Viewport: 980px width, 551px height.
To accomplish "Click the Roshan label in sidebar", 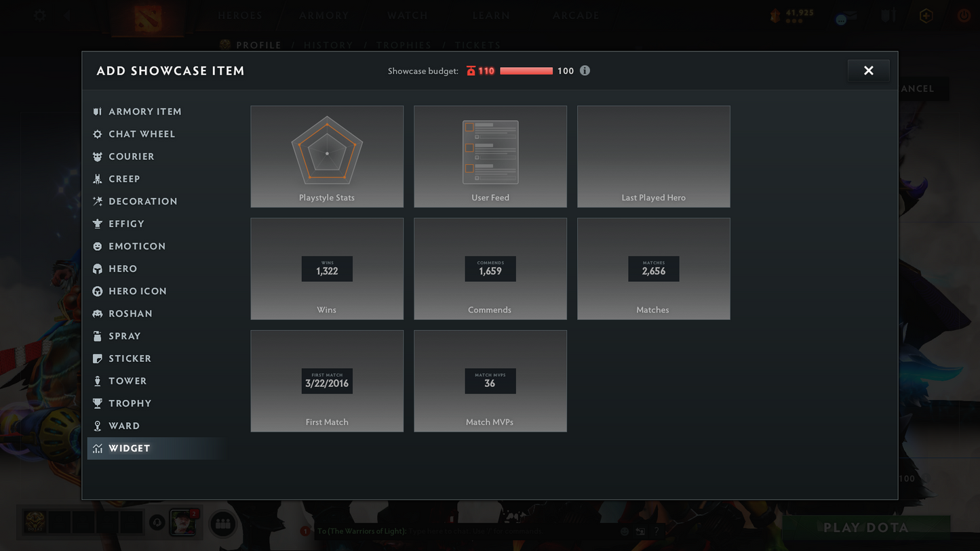I will tap(130, 314).
